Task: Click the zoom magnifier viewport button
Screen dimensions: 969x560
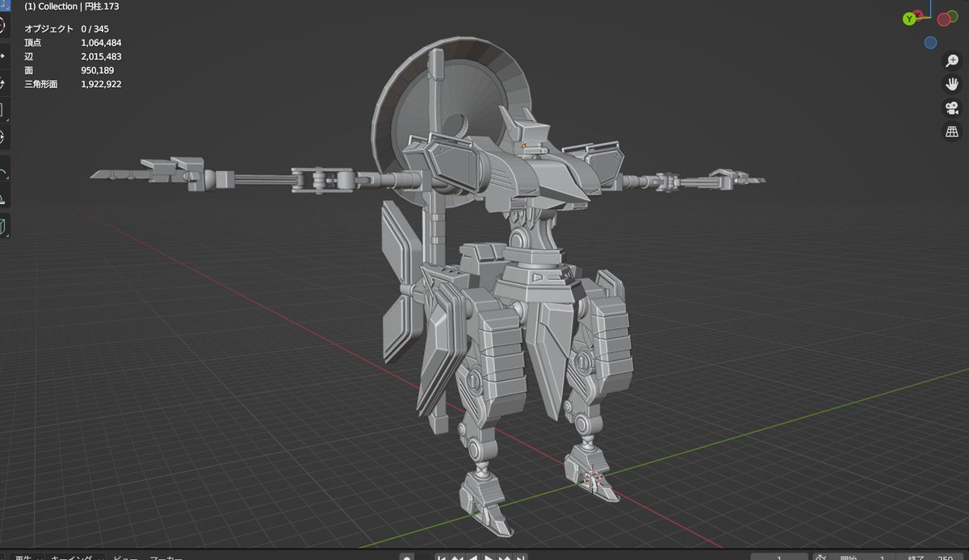Action: (952, 61)
